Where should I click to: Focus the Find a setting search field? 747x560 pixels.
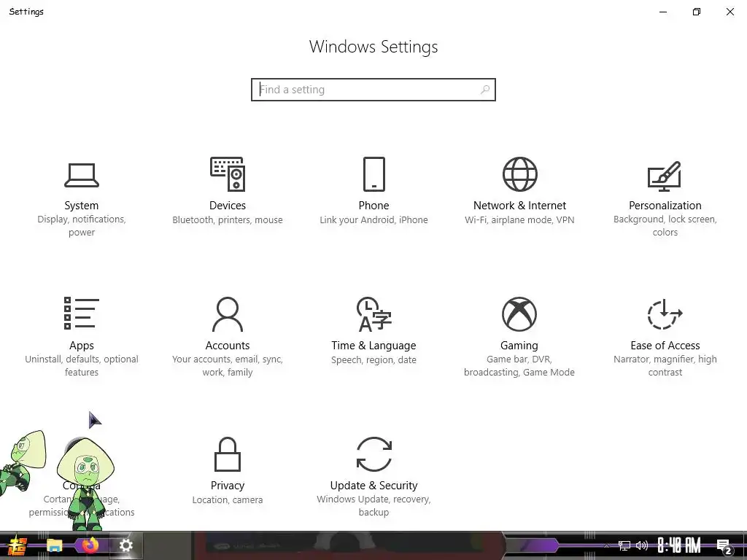pos(373,90)
